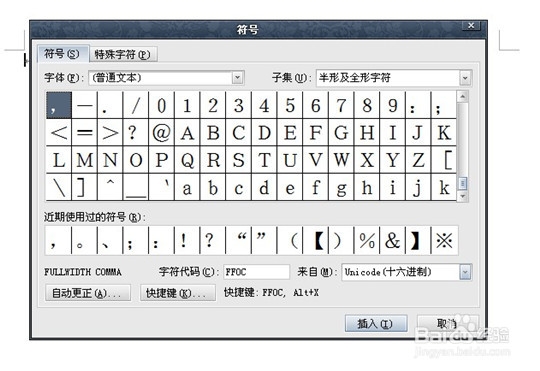Select the fullwidth comma in the symbol grid
Viewport: 540px width, 371px height.
pos(59,105)
